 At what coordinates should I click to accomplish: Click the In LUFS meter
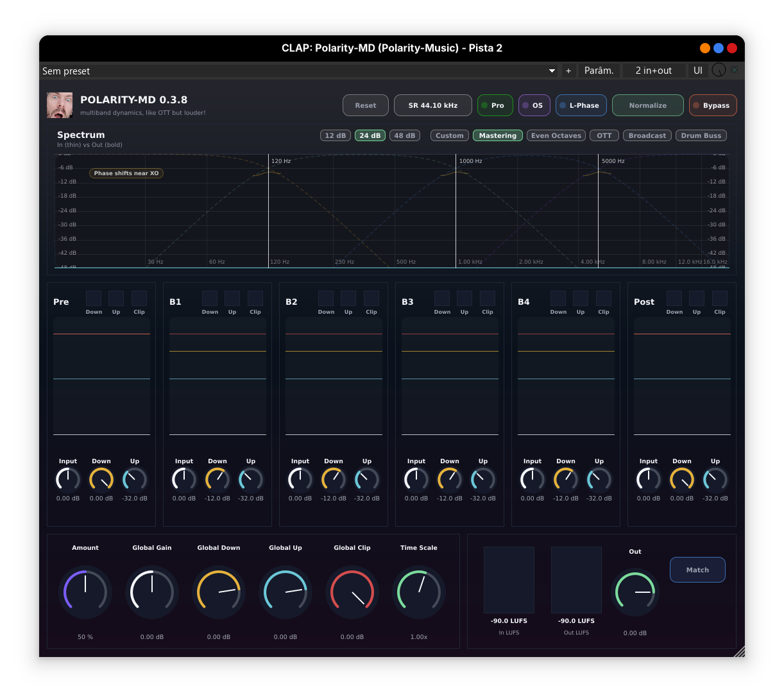click(509, 580)
